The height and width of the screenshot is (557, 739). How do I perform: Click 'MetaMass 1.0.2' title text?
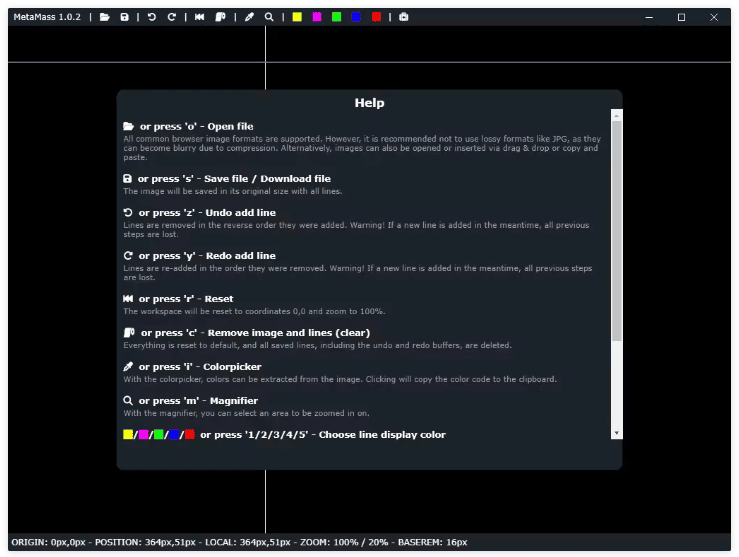click(47, 17)
